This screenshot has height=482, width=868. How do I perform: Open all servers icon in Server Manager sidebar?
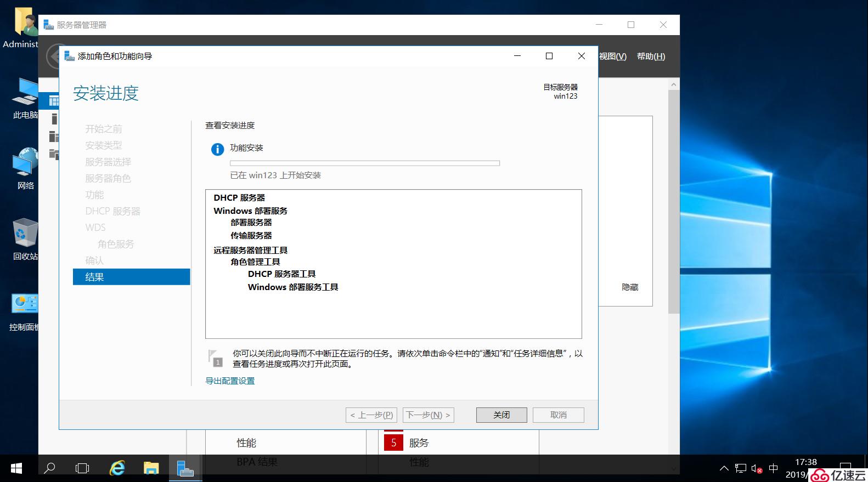[x=54, y=136]
